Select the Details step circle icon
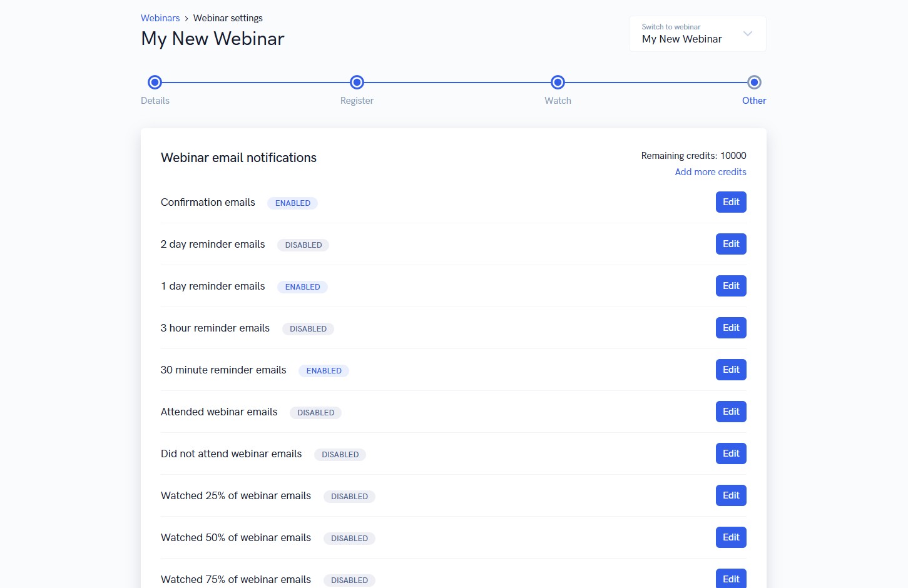 (x=155, y=82)
